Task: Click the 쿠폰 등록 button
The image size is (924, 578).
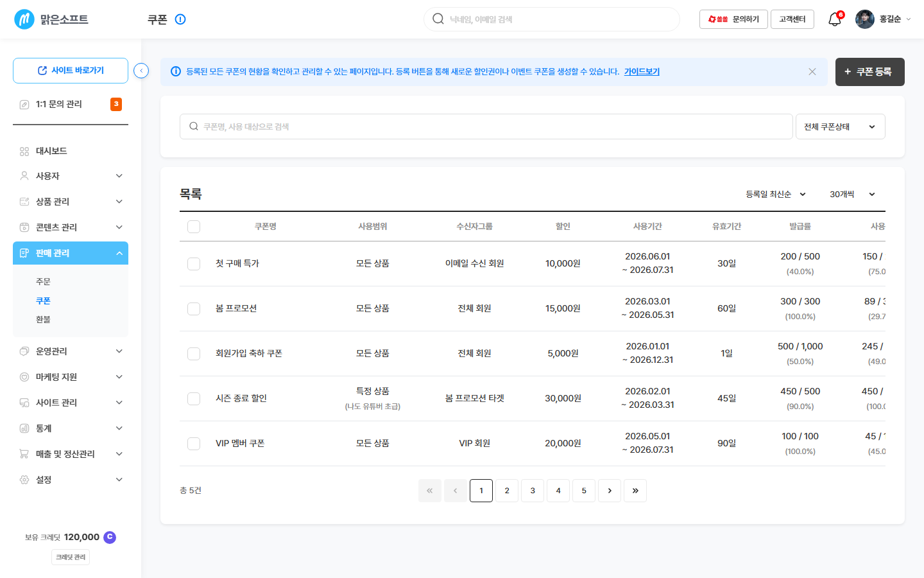Action: click(x=870, y=72)
